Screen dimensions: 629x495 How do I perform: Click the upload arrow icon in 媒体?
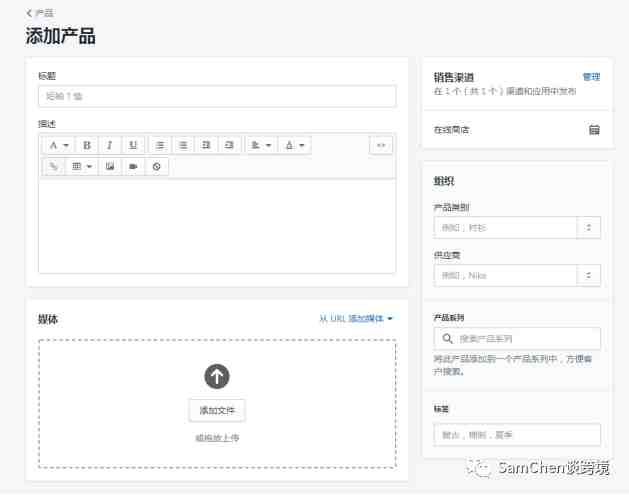217,376
